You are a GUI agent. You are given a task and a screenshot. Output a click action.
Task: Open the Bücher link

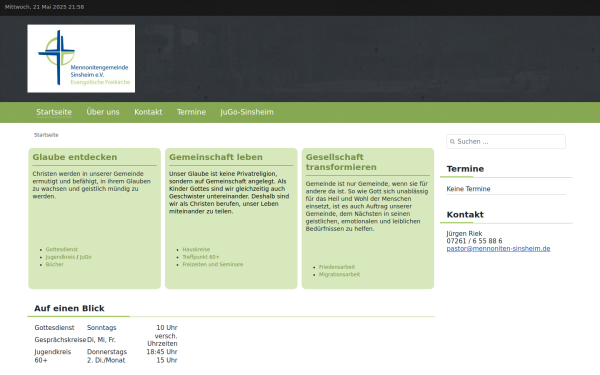[54, 264]
